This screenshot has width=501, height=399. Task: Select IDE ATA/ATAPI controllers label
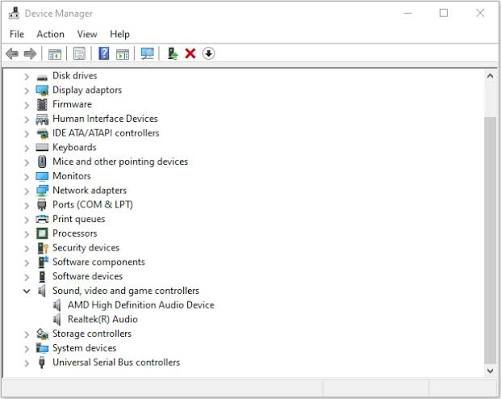point(106,133)
